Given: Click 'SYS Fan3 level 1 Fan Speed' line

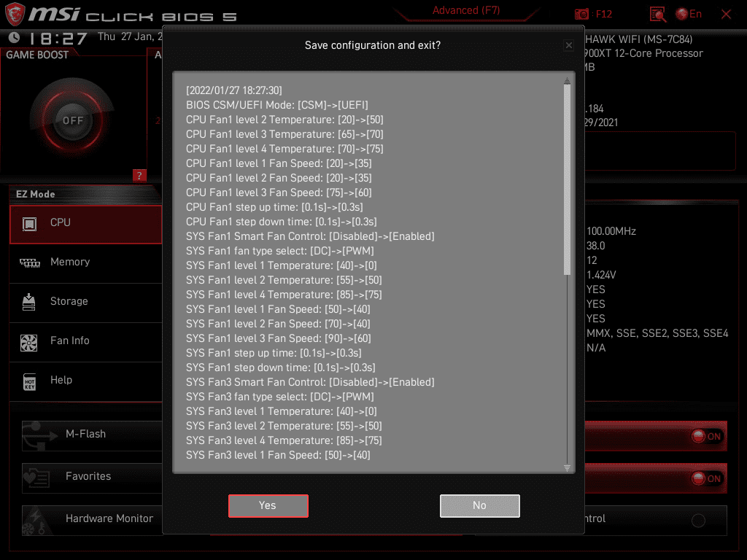Looking at the screenshot, I should (278, 455).
